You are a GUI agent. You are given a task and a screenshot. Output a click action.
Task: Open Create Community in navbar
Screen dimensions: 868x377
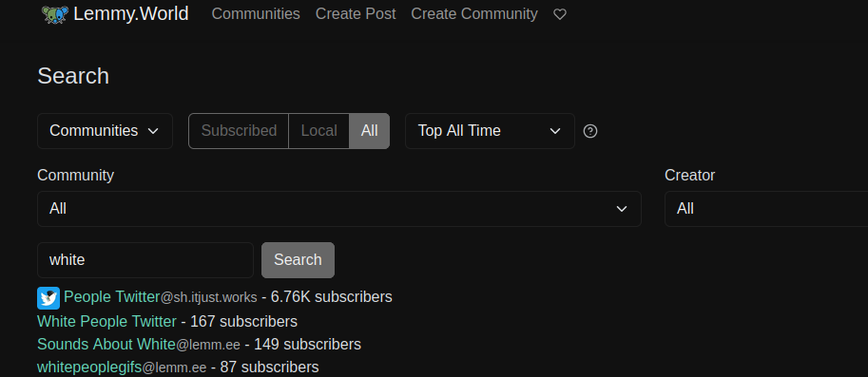473,14
